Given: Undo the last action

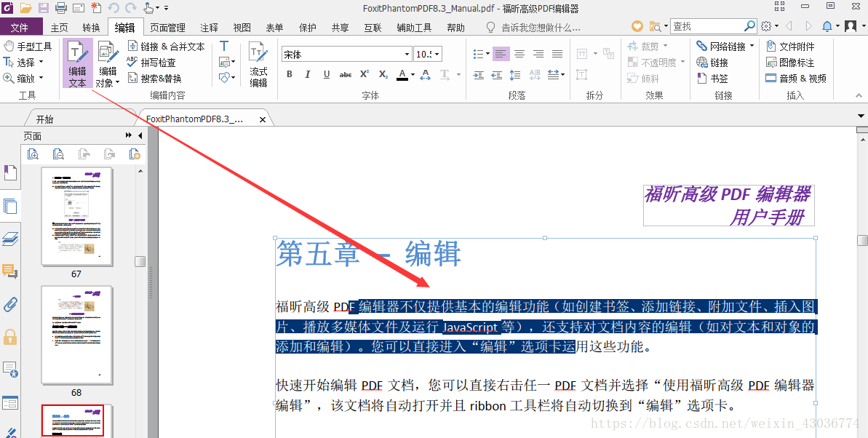Looking at the screenshot, I should [x=114, y=8].
